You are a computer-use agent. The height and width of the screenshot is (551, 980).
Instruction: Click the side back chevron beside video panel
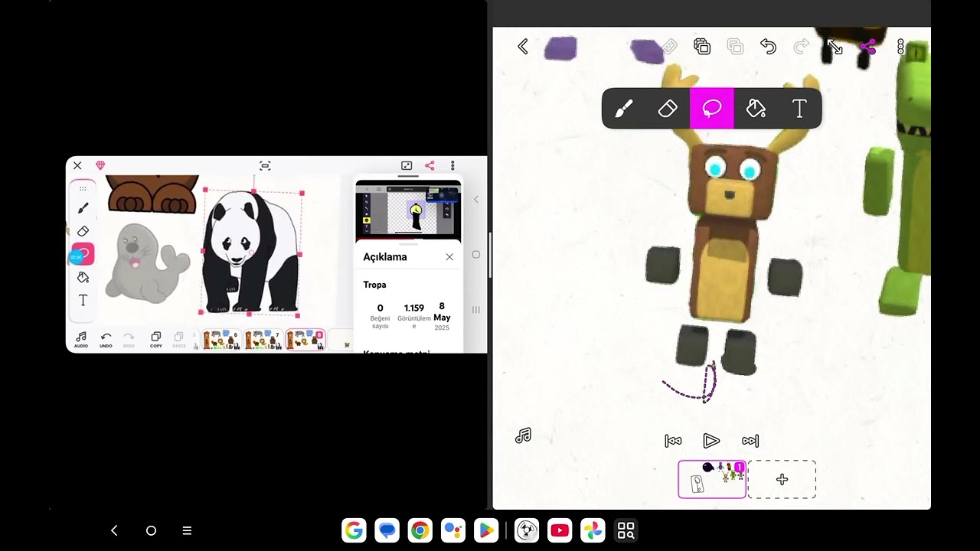pyautogui.click(x=475, y=199)
